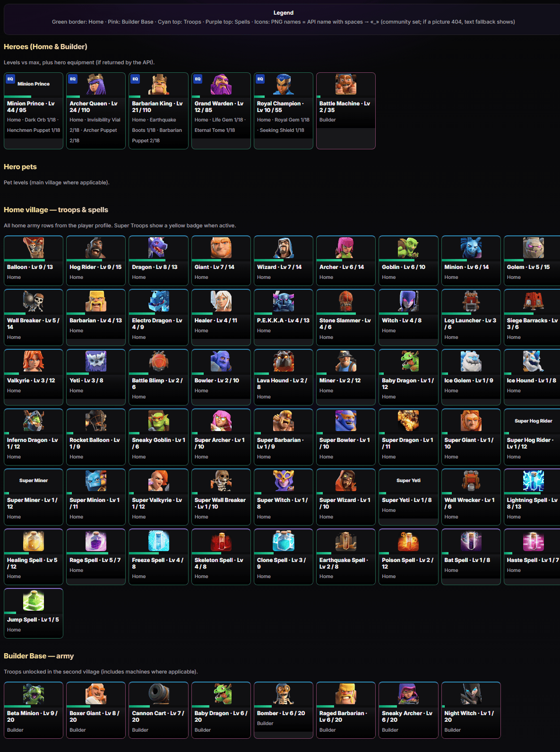Click the Wizard troop icon
Viewport: 560px width, 752px height.
click(x=284, y=248)
